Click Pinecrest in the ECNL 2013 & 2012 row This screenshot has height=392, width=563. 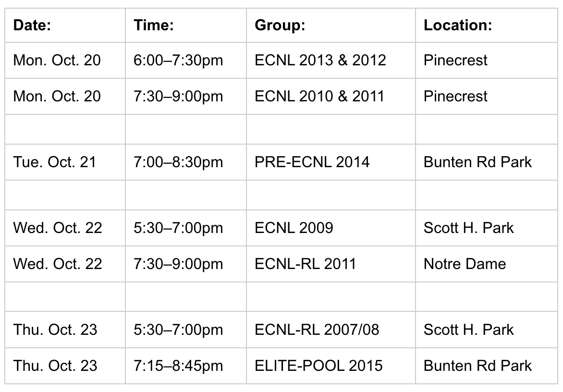pyautogui.click(x=455, y=60)
